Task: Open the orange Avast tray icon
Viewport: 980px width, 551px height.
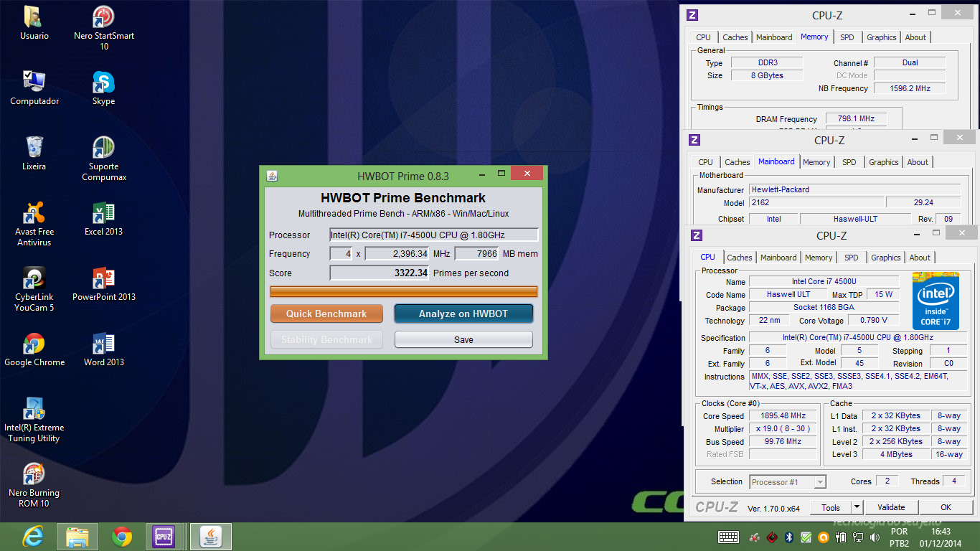Action: click(x=823, y=537)
